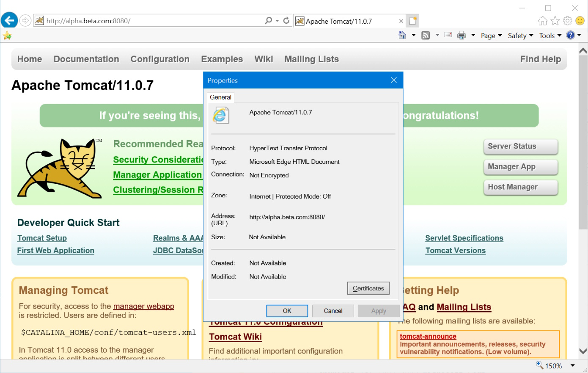Open the zoom level dropdown arrow
The height and width of the screenshot is (373, 588).
click(573, 365)
